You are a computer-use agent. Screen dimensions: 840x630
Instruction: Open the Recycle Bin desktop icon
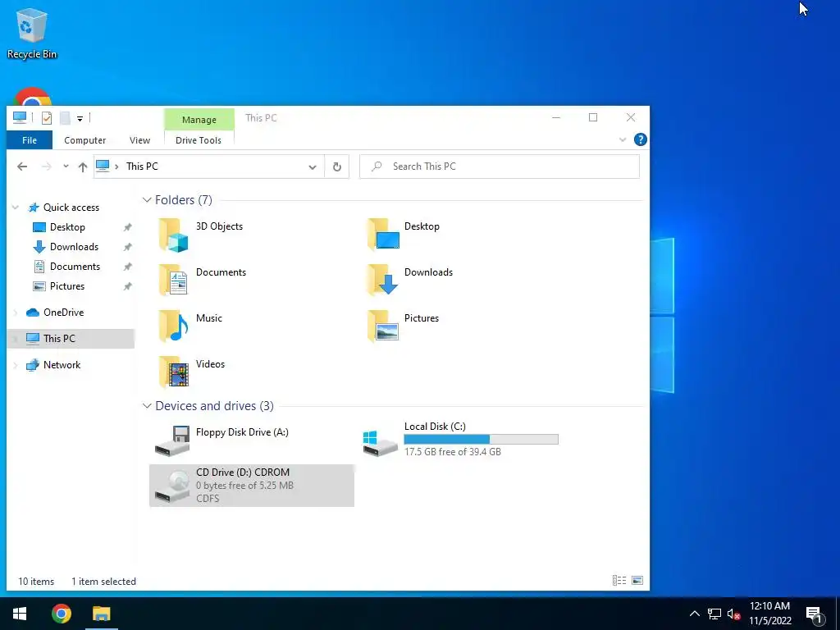coord(32,33)
